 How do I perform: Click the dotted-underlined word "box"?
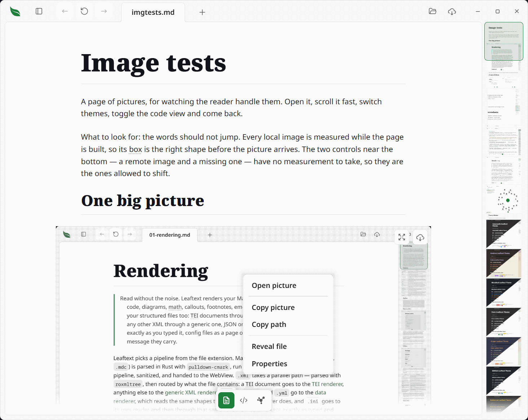(x=135, y=149)
